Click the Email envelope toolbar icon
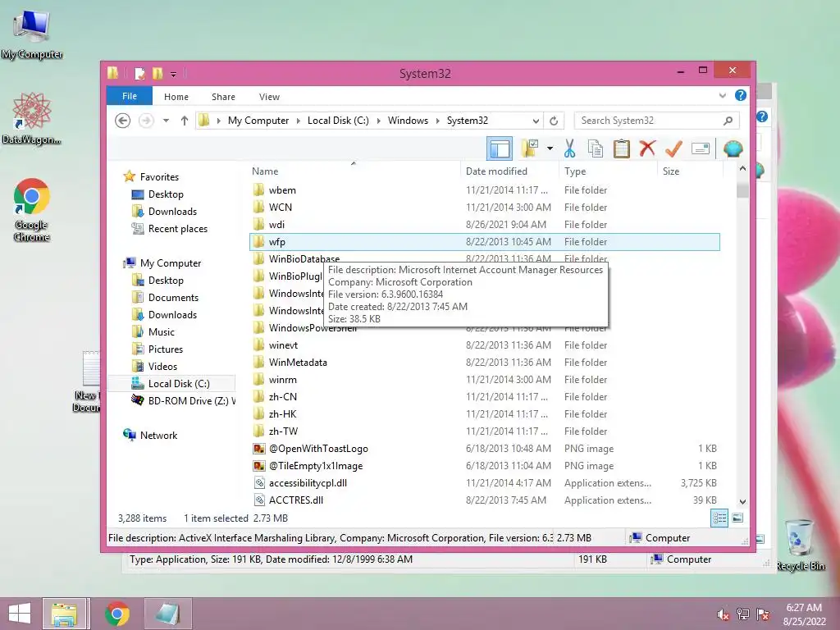The height and width of the screenshot is (630, 840). 701,148
